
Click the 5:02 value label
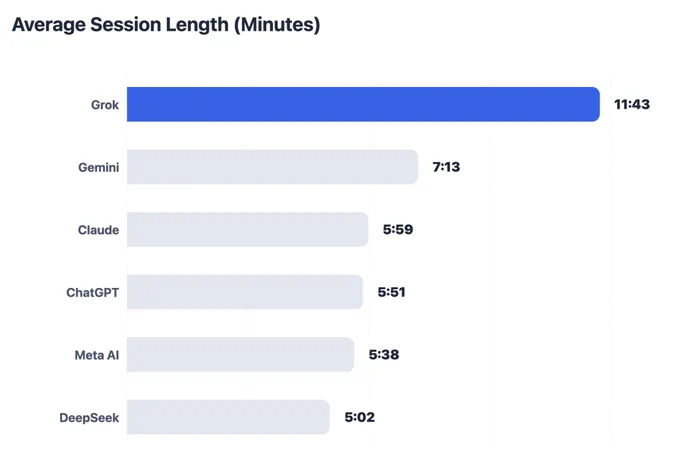[360, 417]
